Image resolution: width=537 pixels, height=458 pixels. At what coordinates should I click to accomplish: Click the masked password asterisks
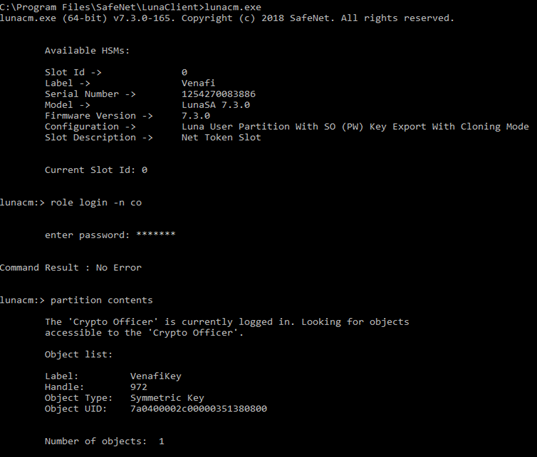[156, 234]
